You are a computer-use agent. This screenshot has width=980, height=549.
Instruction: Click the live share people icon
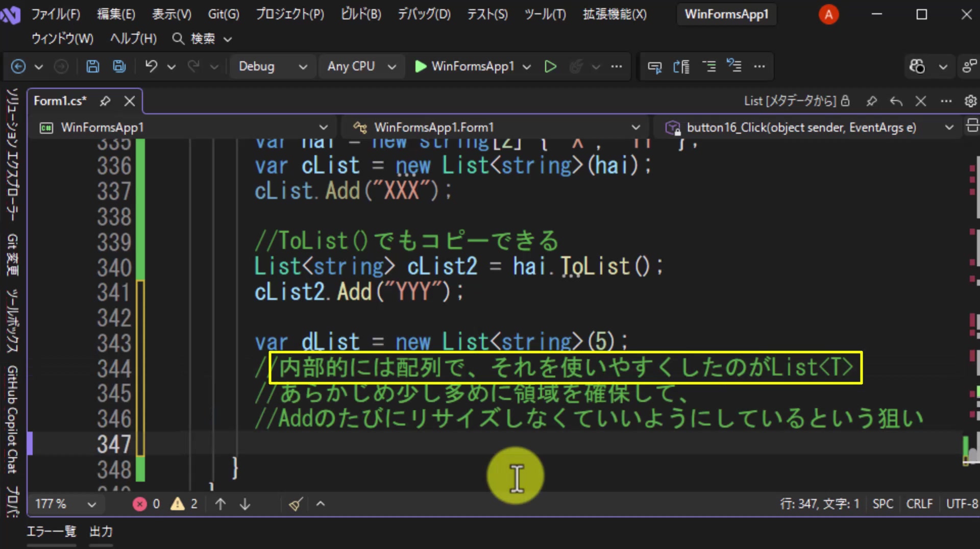[x=969, y=66]
